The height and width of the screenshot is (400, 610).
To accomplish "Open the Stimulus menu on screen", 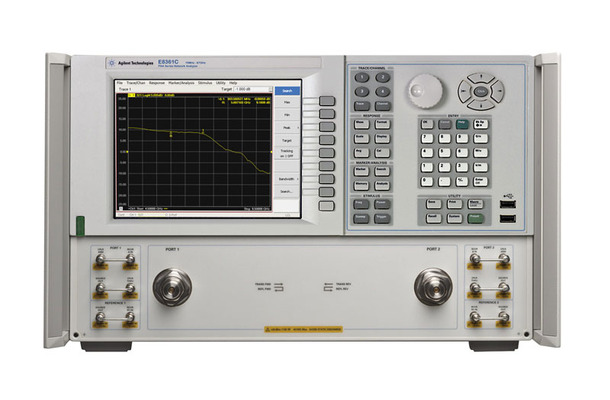I will tap(205, 83).
